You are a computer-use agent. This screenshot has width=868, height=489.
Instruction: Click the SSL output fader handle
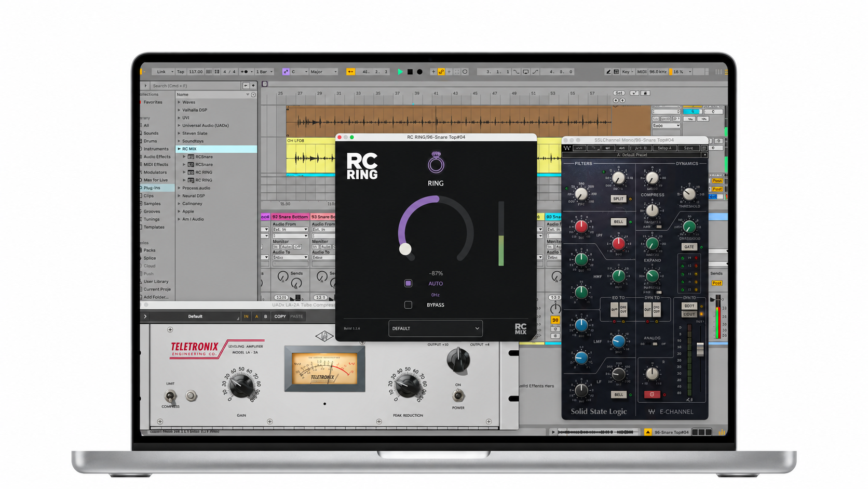(700, 349)
